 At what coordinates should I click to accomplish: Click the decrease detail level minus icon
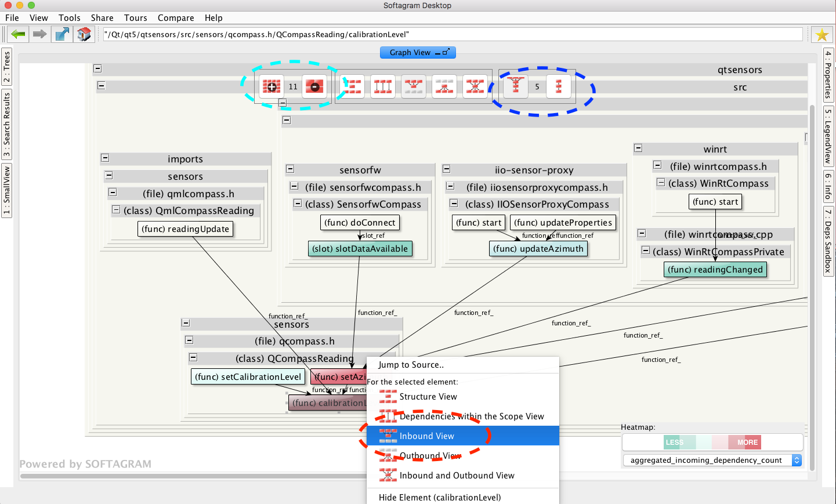tap(314, 87)
